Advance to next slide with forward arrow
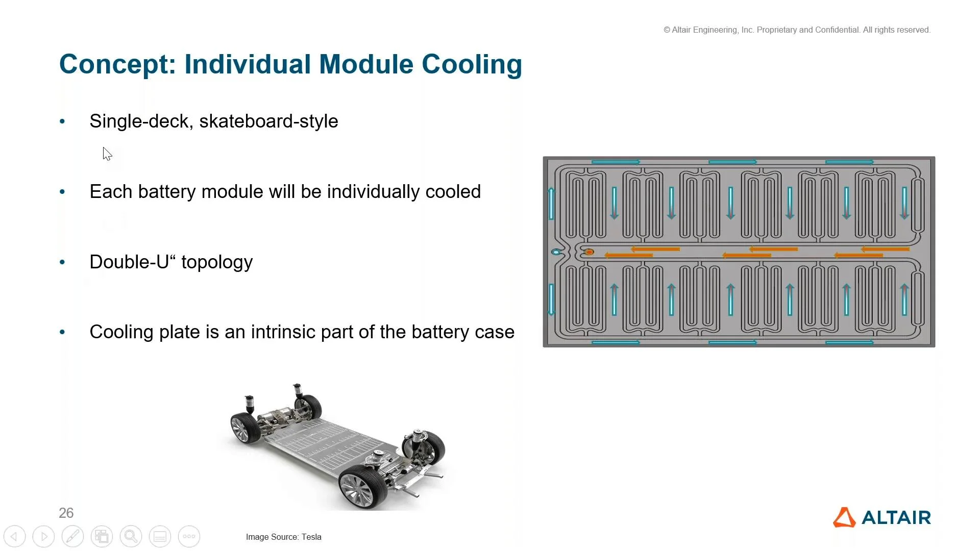This screenshot has width=980, height=551. click(43, 536)
